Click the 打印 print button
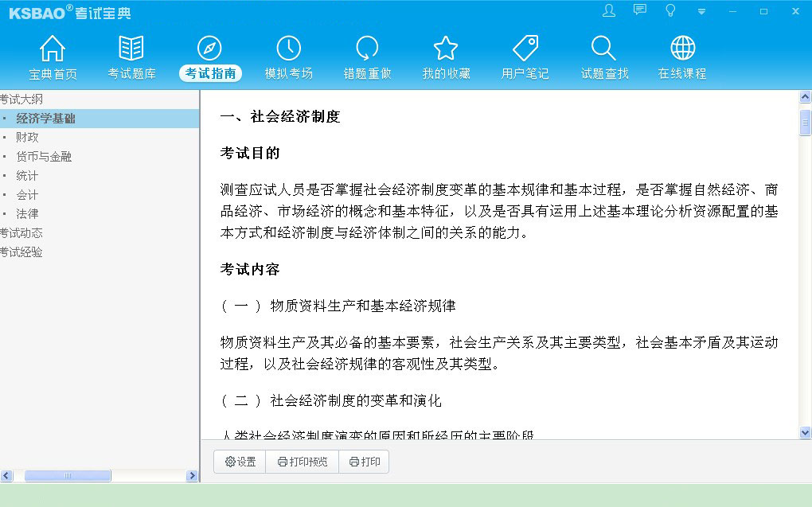The height and width of the screenshot is (507, 812). [365, 462]
